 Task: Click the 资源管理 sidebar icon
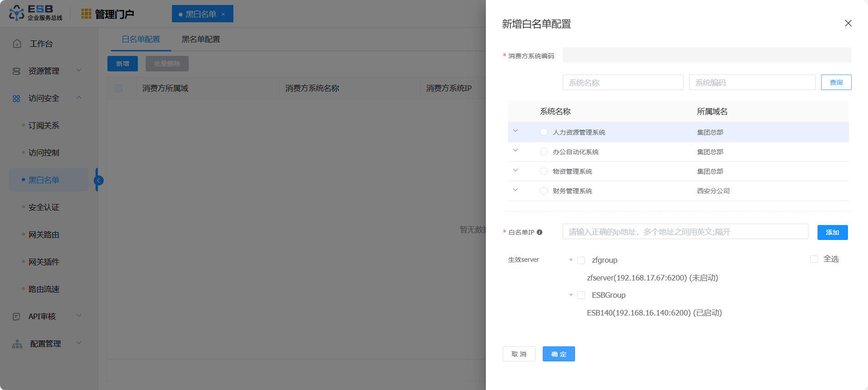17,71
